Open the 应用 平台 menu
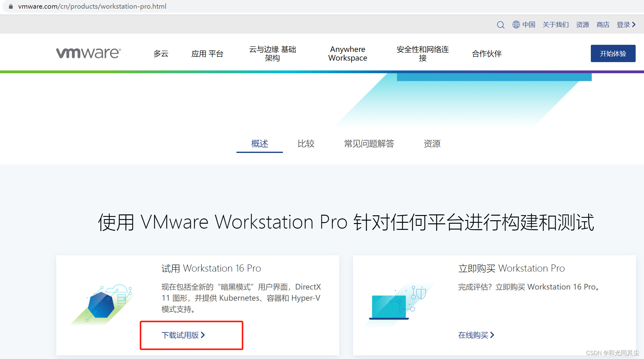Viewport: 644px width, 359px height. (207, 53)
